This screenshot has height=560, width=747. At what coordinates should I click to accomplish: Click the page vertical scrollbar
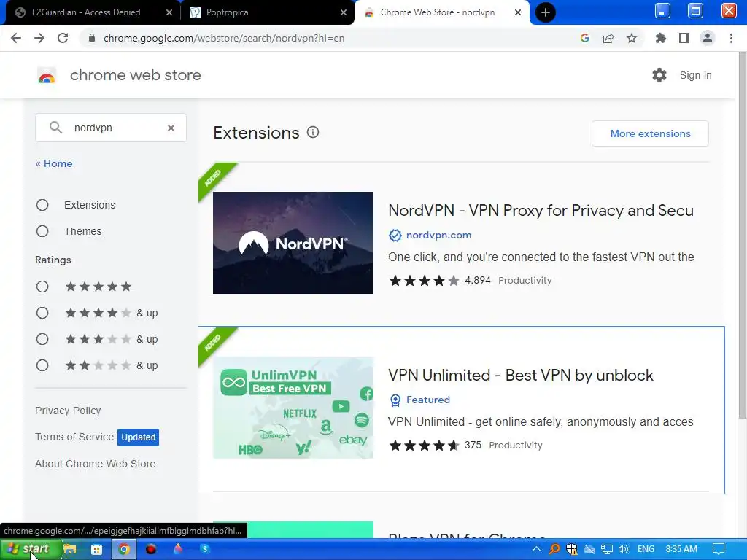coord(742,237)
